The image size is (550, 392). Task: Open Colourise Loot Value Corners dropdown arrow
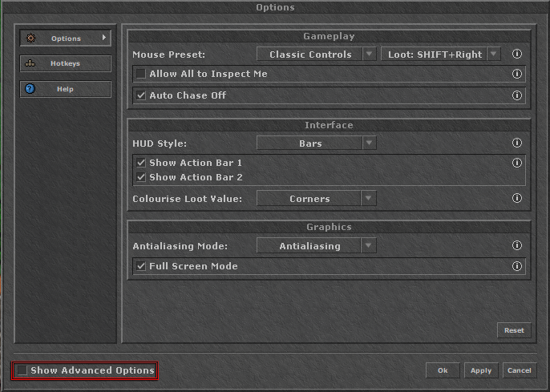pyautogui.click(x=368, y=199)
